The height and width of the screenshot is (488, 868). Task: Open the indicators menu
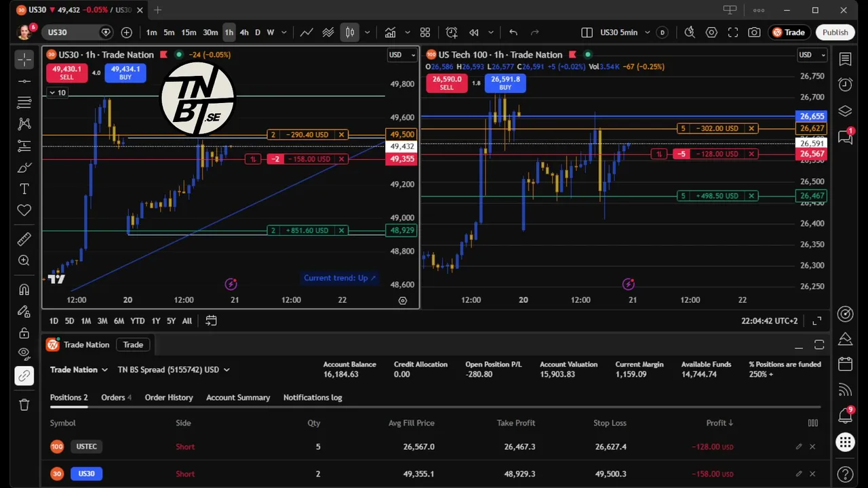(390, 32)
